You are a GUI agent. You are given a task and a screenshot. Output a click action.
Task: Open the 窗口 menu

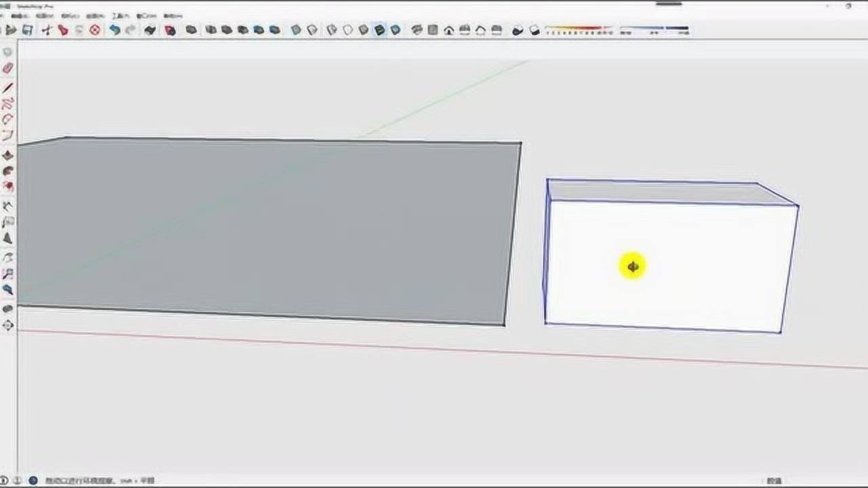[x=145, y=15]
